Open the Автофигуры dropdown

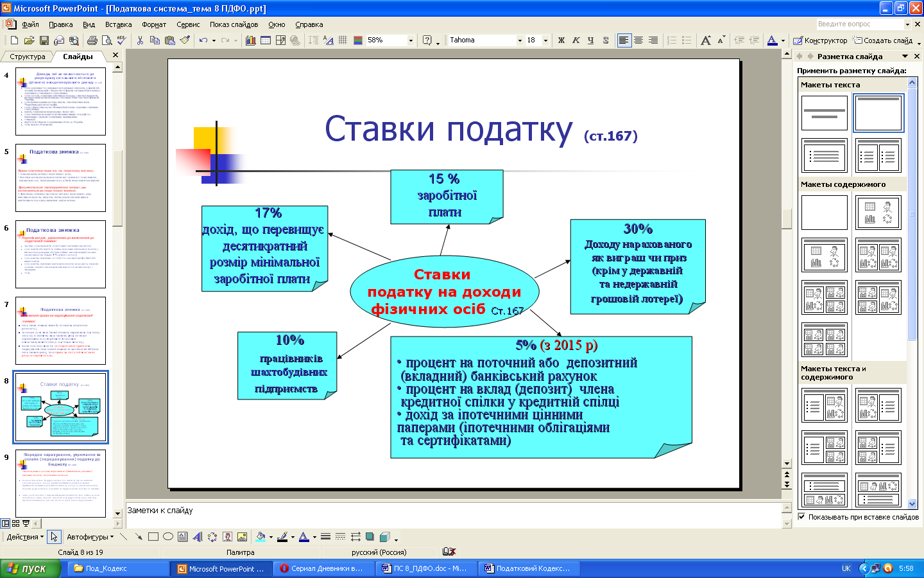coord(90,537)
